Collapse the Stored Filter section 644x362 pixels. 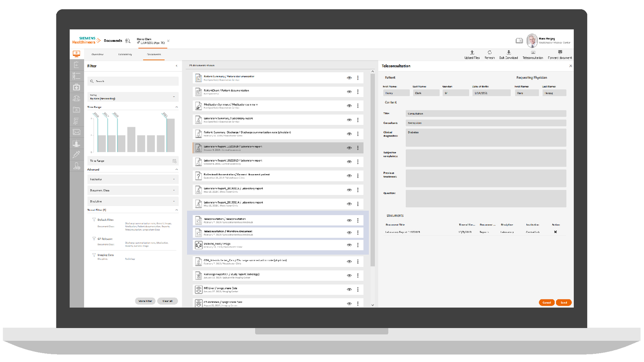(176, 210)
